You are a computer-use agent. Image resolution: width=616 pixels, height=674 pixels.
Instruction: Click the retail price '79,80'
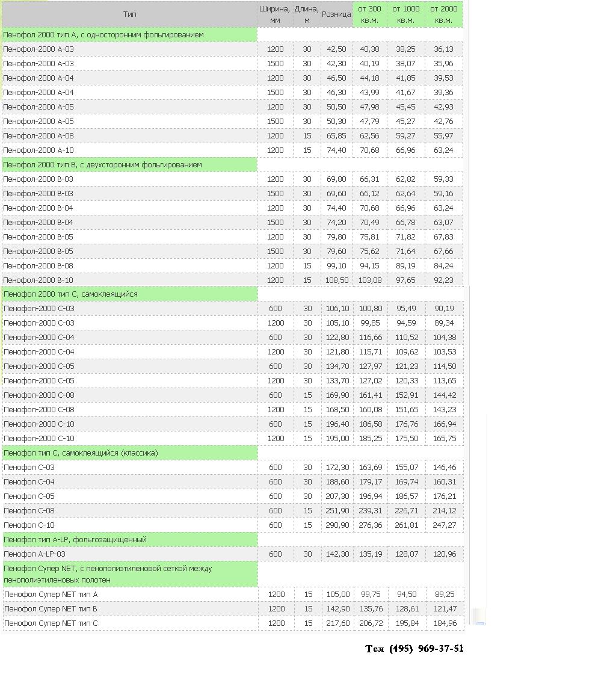click(x=336, y=237)
